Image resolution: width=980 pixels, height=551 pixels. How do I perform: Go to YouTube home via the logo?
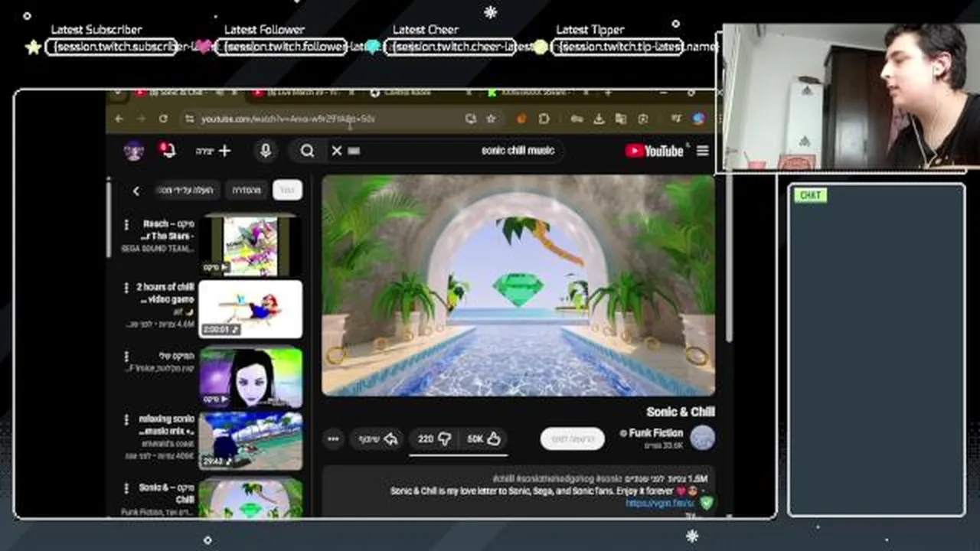coord(654,151)
